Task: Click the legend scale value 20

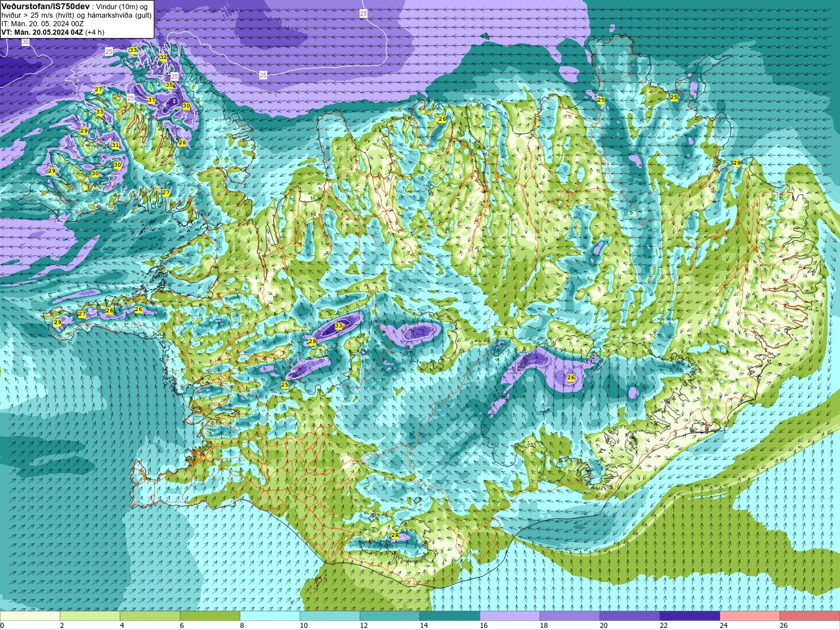Action: pos(603,625)
